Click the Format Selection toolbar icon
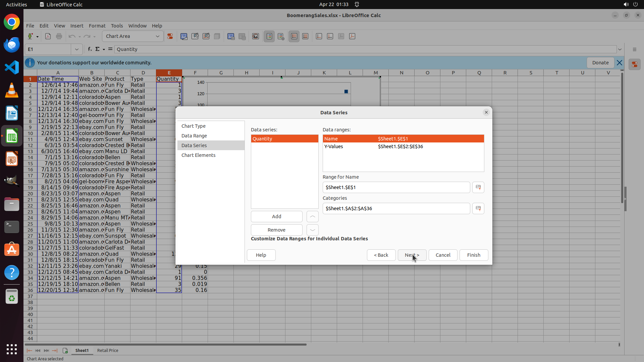The width and height of the screenshot is (644, 362). pyautogui.click(x=170, y=36)
